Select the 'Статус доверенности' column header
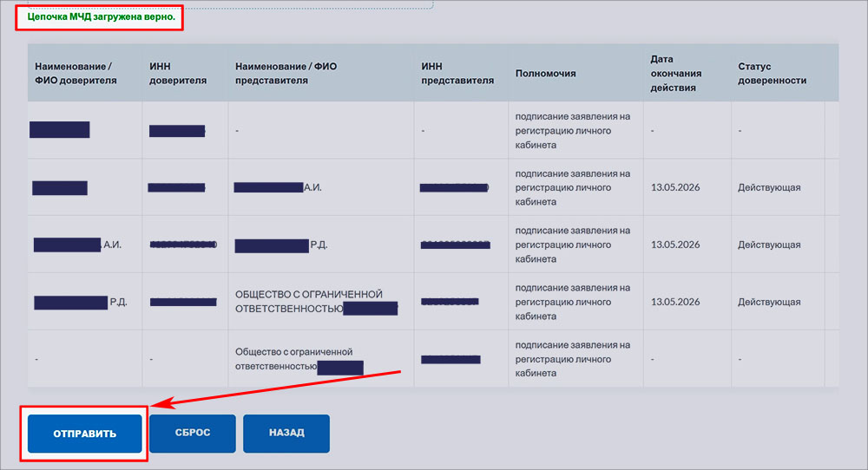868x470 pixels. (x=772, y=73)
